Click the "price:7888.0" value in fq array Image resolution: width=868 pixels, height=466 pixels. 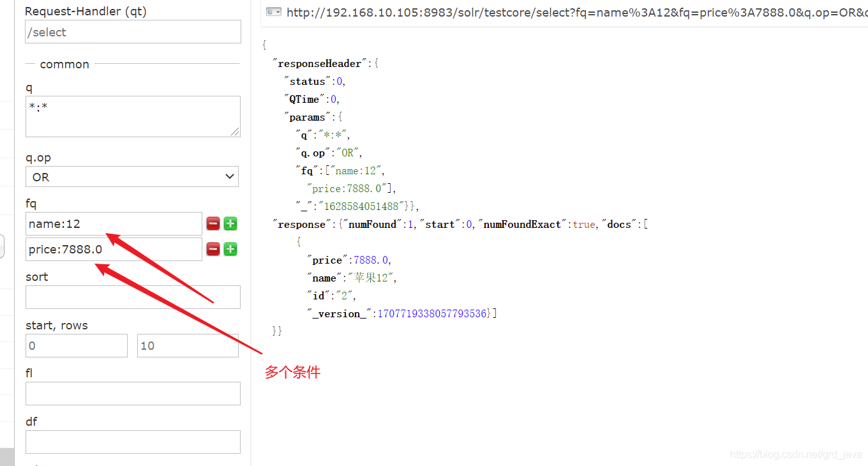349,188
